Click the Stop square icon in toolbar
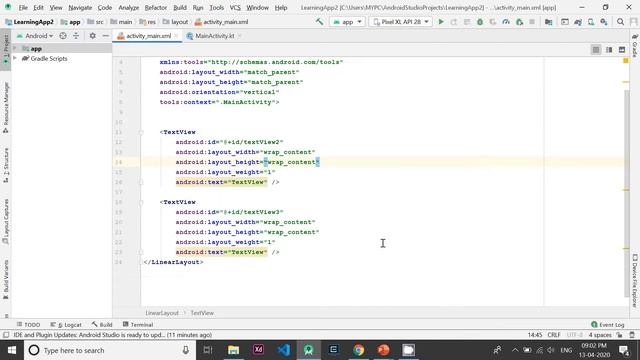The image size is (640, 360). [x=532, y=22]
